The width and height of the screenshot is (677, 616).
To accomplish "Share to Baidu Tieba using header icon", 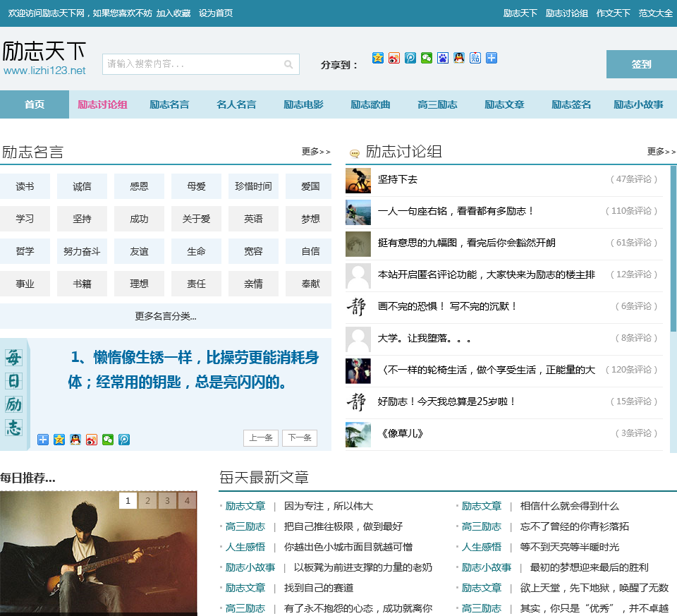I will pyautogui.click(x=475, y=58).
